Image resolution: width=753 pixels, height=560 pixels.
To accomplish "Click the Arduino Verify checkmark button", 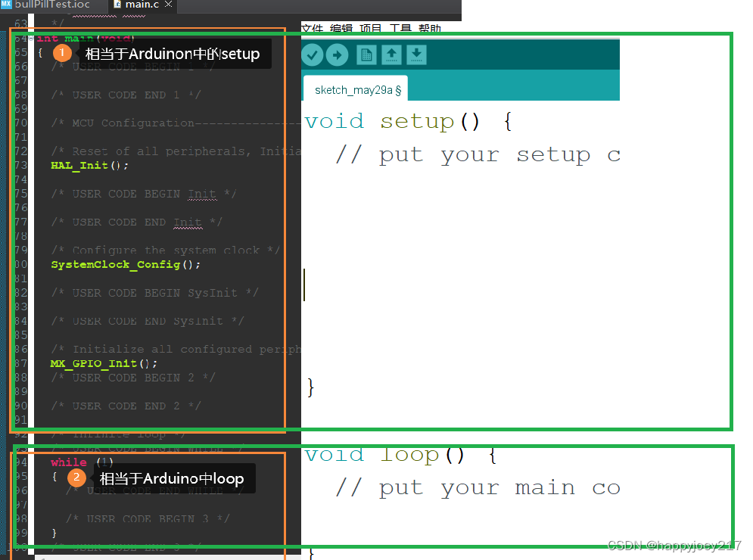I will pyautogui.click(x=312, y=54).
